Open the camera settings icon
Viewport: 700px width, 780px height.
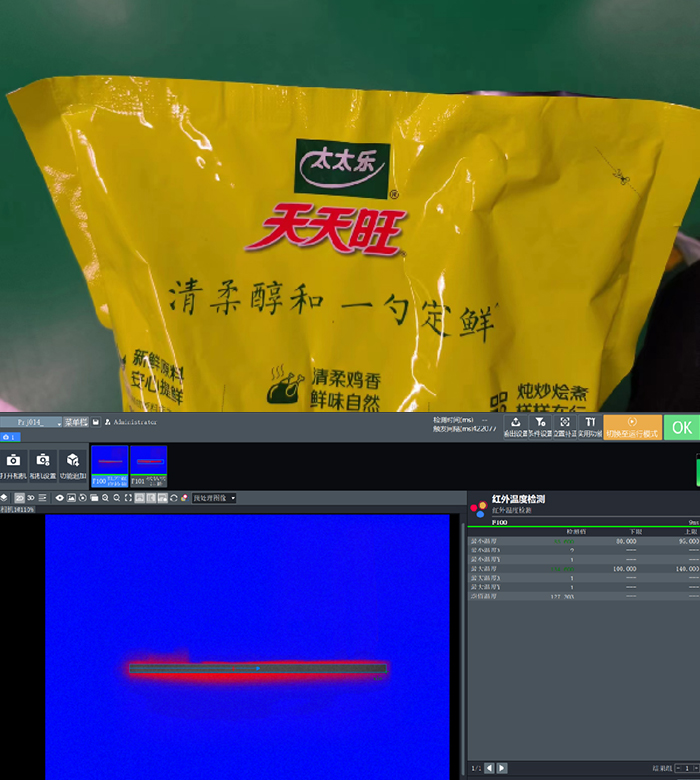pyautogui.click(x=43, y=464)
